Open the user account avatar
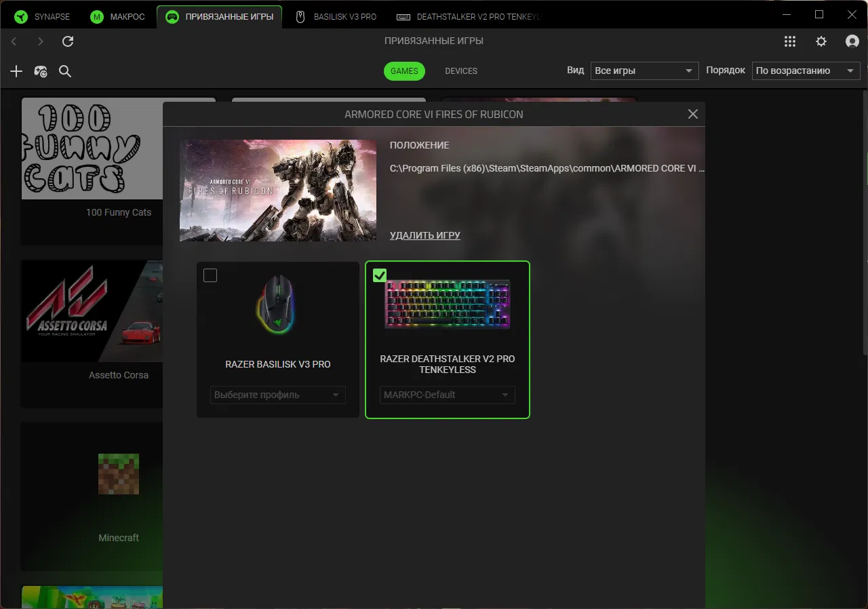This screenshot has height=609, width=868. click(x=852, y=41)
